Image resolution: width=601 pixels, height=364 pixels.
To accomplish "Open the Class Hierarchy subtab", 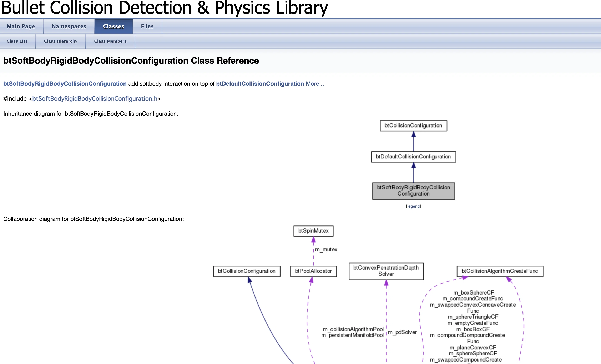I will click(61, 41).
